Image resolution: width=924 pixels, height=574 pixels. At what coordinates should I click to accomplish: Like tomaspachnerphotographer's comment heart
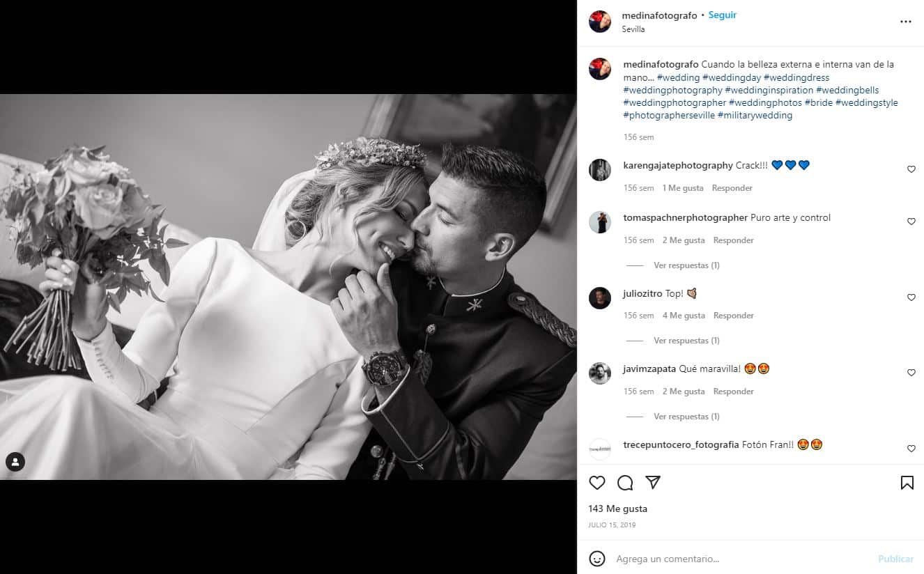[911, 222]
